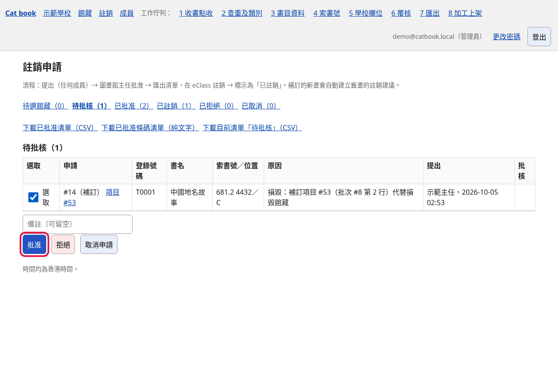Go to workflow step 2 查重及類別

pos(242,13)
